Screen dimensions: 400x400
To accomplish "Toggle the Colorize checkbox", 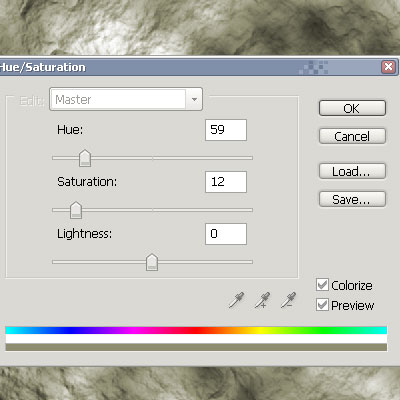I will [x=322, y=285].
